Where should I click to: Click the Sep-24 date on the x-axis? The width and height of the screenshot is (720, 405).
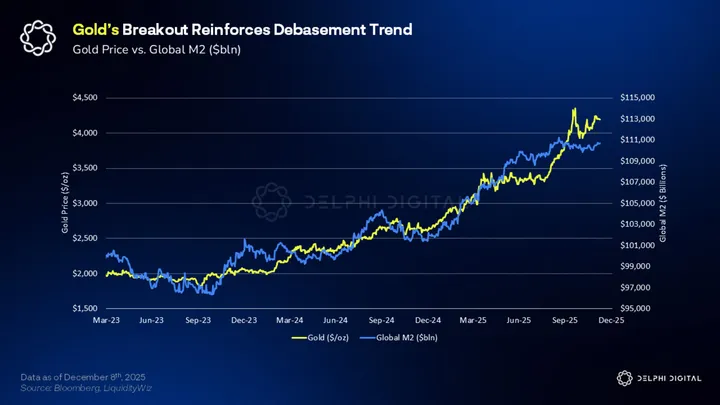[x=381, y=320]
